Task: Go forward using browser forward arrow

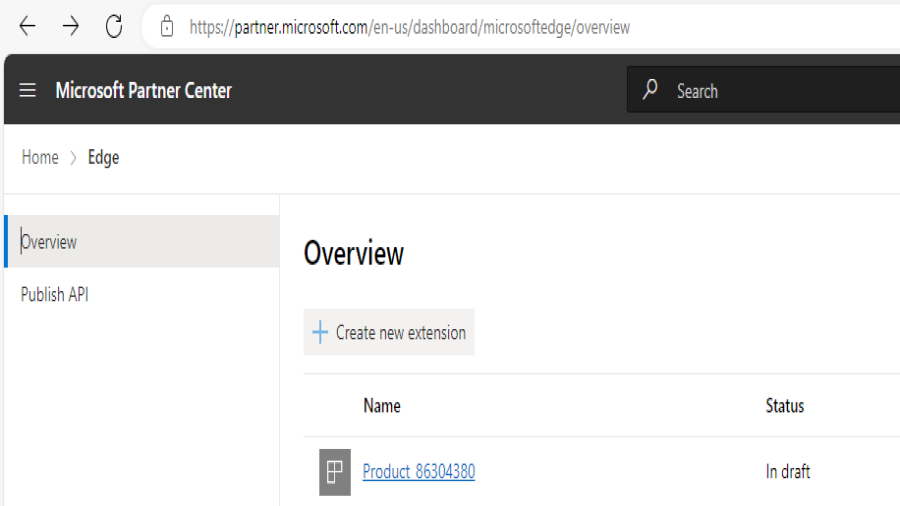Action: click(71, 26)
